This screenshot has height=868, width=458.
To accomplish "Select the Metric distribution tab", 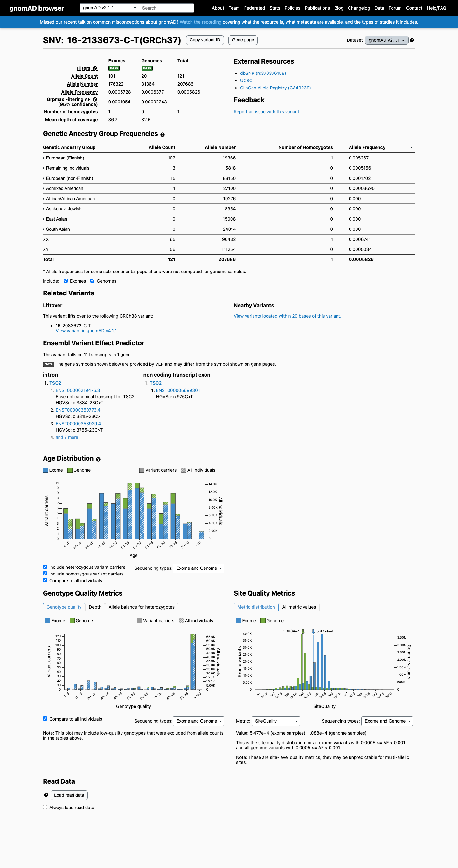I will click(x=256, y=607).
